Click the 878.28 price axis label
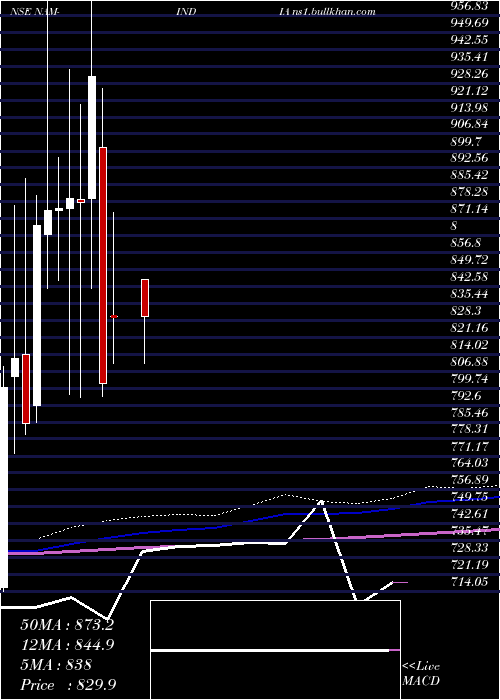This screenshot has width=500, height=700. click(x=469, y=192)
